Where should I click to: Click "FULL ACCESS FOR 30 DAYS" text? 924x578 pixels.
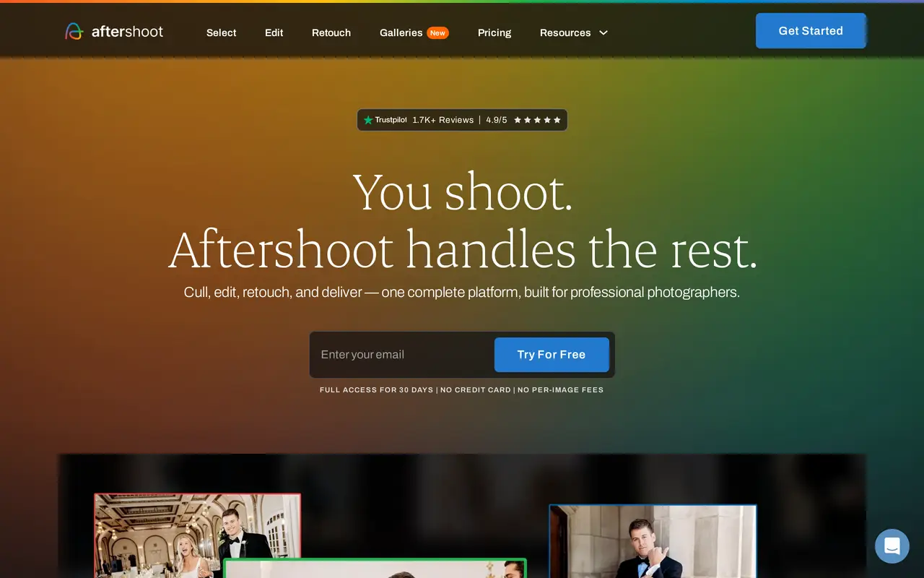377,390
